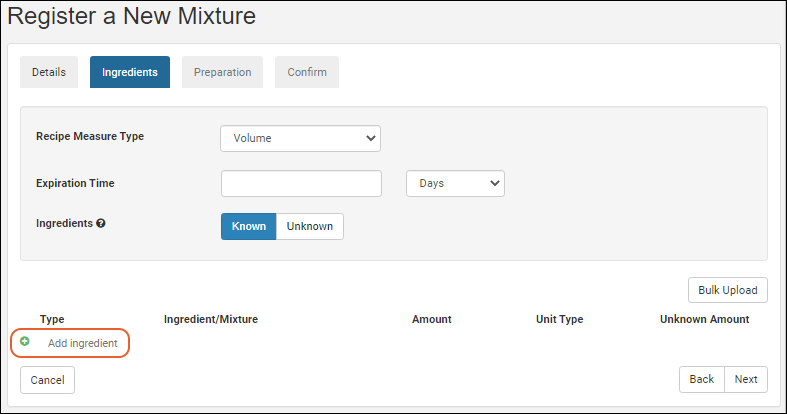The height and width of the screenshot is (414, 787).
Task: Focus the Expiration Time text field
Action: [x=301, y=184]
